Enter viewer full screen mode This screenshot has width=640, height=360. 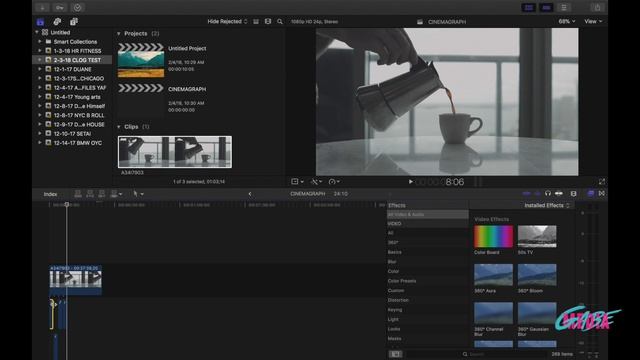click(602, 182)
